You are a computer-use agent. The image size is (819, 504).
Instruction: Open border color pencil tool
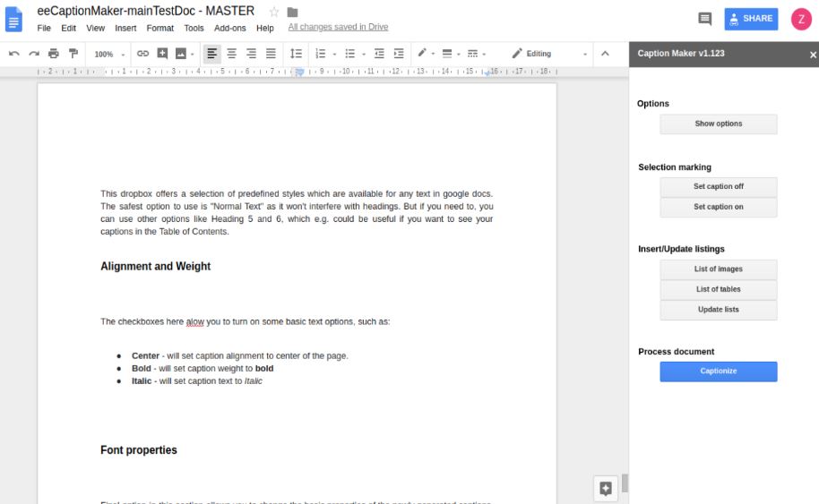pyautogui.click(x=422, y=53)
